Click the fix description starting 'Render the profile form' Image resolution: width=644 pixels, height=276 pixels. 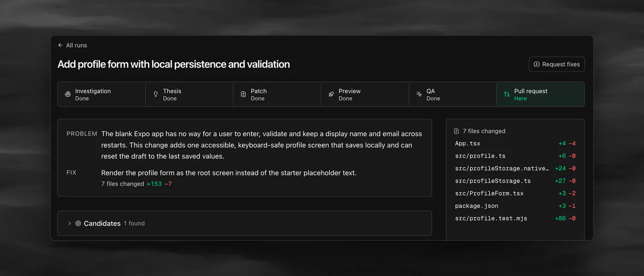[x=229, y=173]
